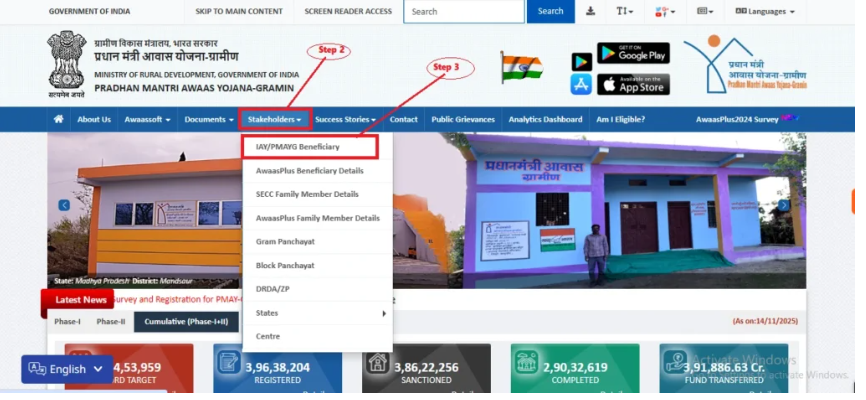Open the Public Grievances link
This screenshot has height=400, width=866.
click(x=464, y=120)
